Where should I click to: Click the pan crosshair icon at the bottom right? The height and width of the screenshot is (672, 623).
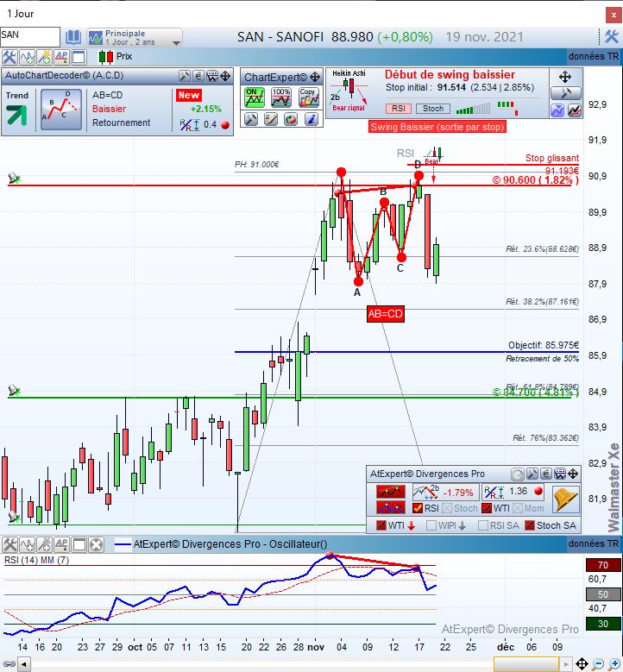[582, 664]
